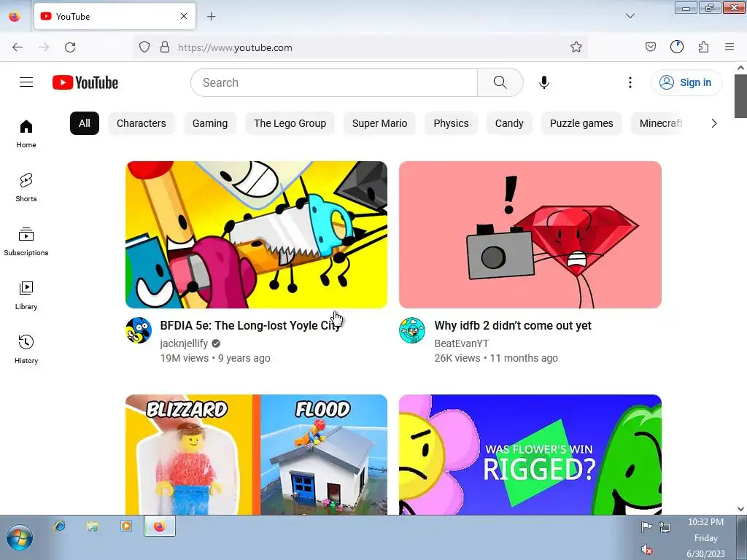
Task: Start voice search with the microphone icon
Action: 544,82
